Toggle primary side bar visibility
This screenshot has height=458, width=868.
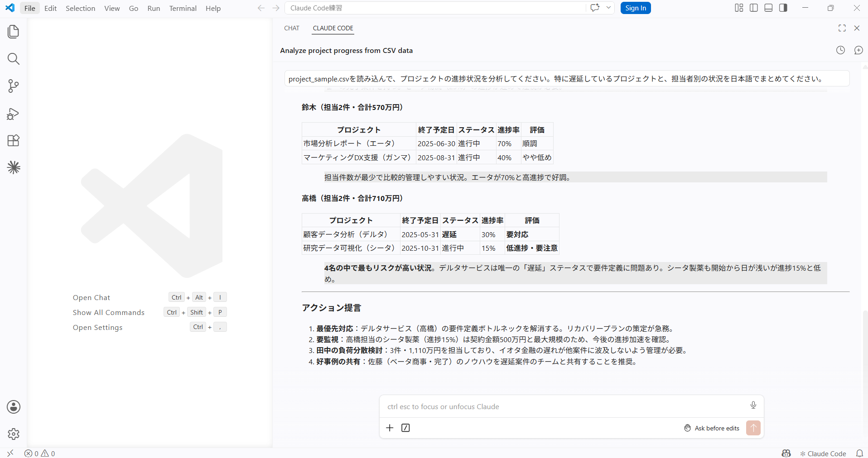[754, 8]
